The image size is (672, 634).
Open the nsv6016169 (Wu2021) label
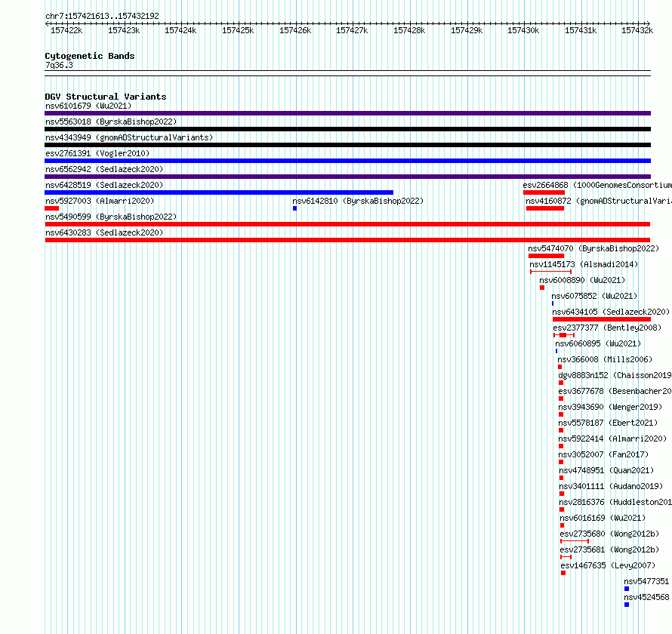pyautogui.click(x=603, y=518)
